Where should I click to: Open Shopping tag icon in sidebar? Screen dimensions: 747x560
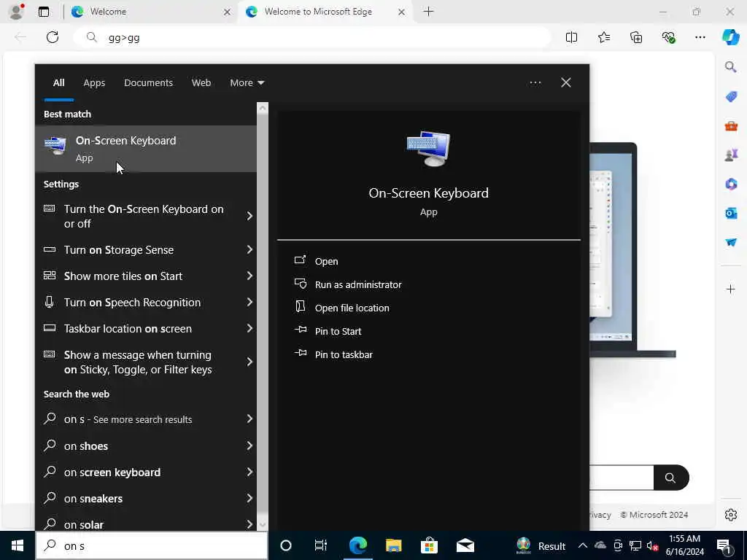[x=731, y=97]
